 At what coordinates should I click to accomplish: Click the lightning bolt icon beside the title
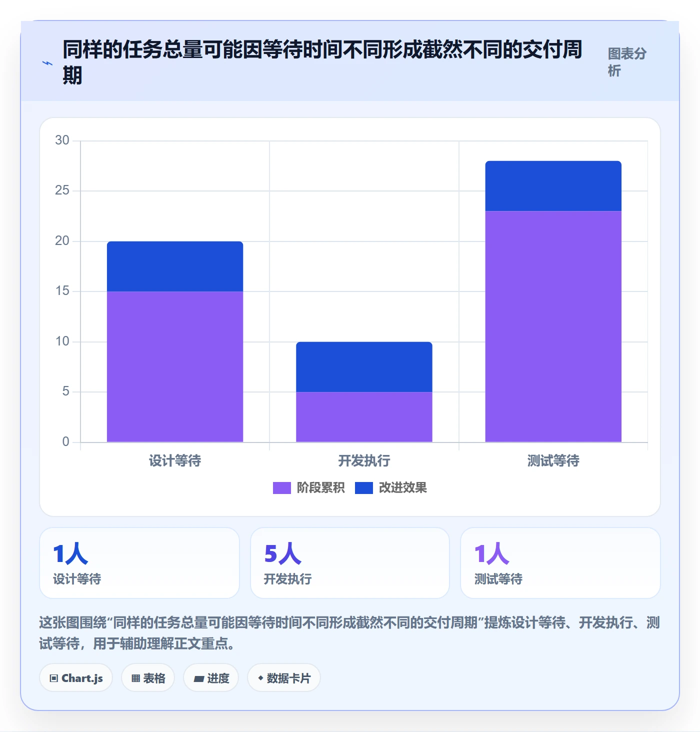coord(47,63)
